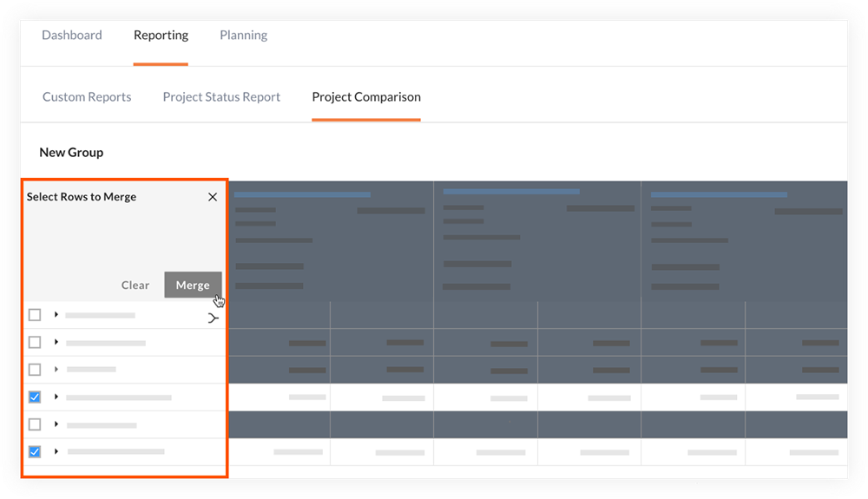
Task: Close the Select Rows to Merge panel
Action: coord(213,197)
